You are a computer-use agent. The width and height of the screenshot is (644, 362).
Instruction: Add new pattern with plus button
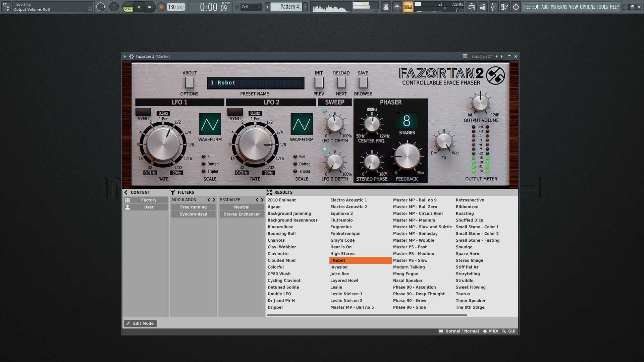click(x=305, y=7)
